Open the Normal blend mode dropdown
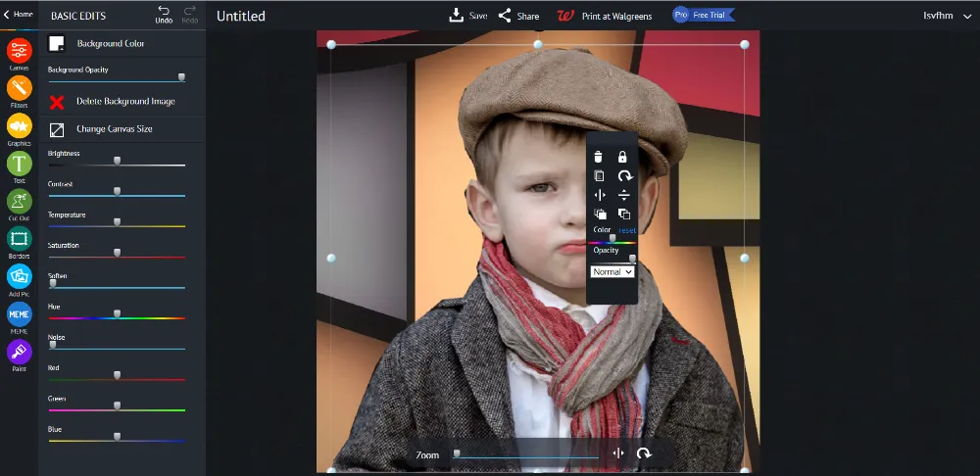The image size is (980, 476). tap(612, 271)
